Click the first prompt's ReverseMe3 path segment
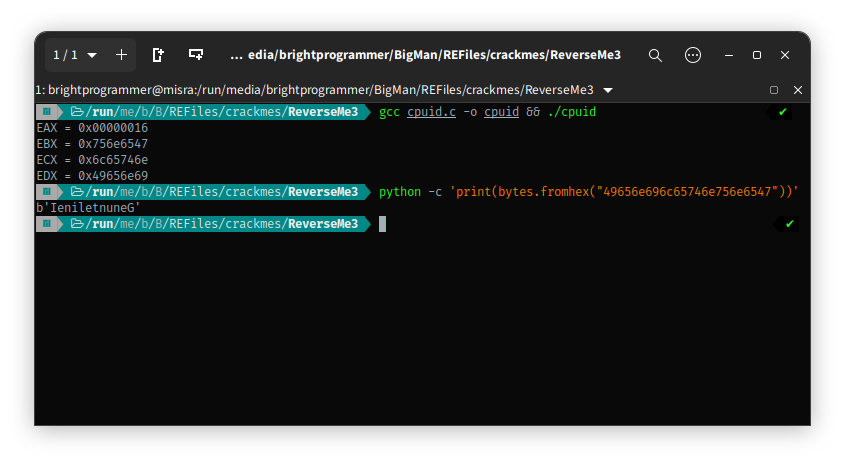 [322, 112]
